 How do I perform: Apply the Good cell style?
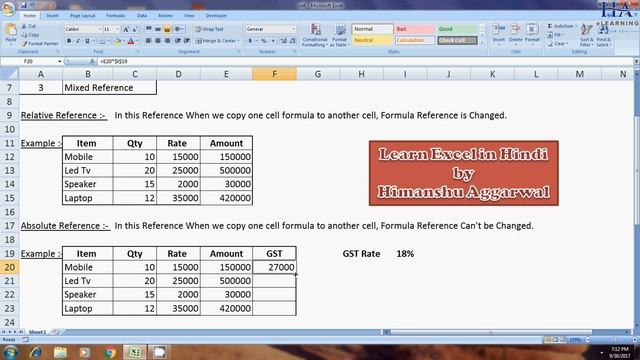tap(457, 29)
